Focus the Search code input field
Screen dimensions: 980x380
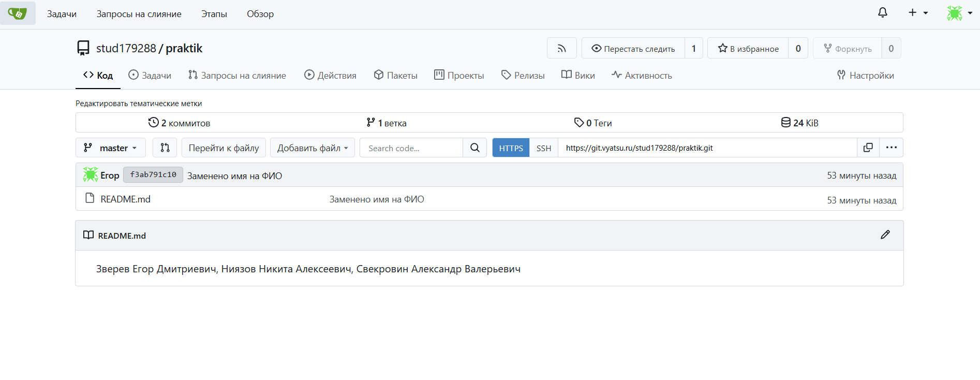pos(411,148)
